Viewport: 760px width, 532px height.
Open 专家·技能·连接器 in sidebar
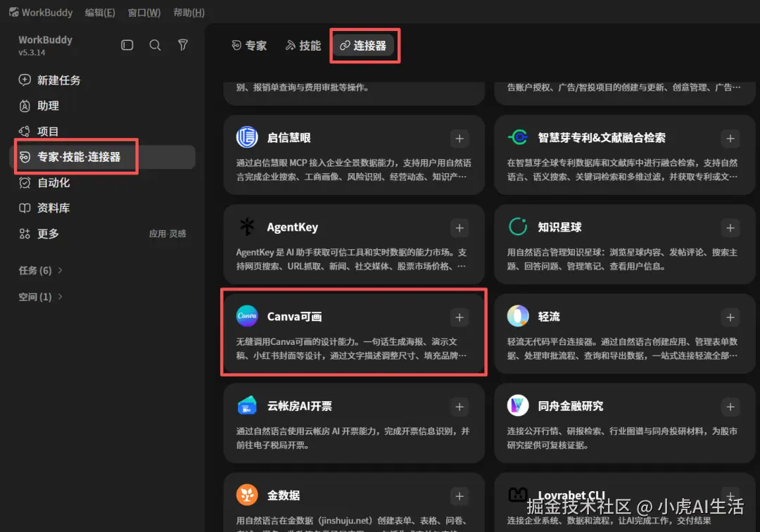pyautogui.click(x=102, y=157)
